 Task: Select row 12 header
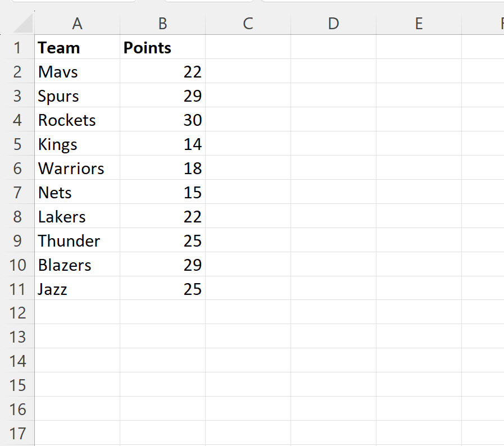click(17, 313)
